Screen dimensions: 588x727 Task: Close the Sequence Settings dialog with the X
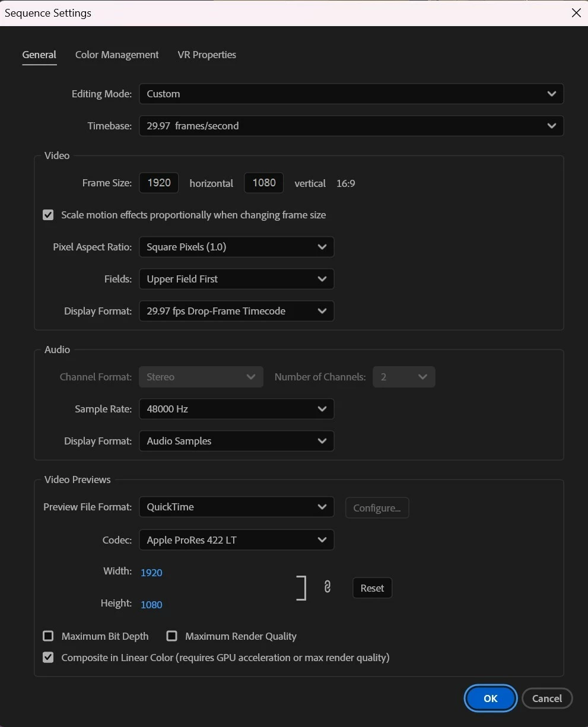(576, 12)
